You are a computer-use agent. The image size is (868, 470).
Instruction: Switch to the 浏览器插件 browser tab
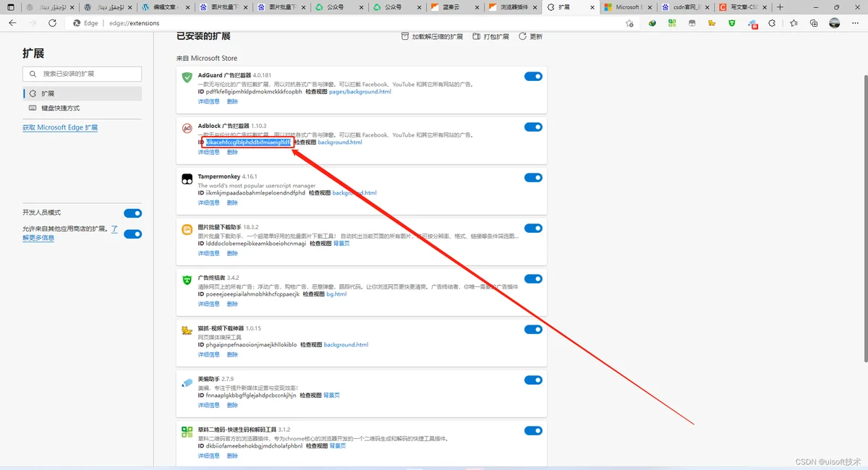[x=511, y=7]
